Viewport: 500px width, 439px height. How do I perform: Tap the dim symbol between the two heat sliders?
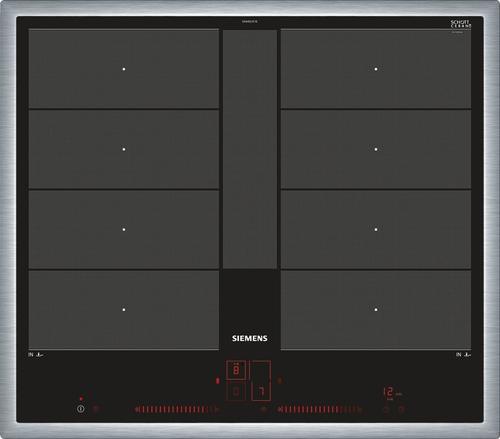click(x=263, y=409)
